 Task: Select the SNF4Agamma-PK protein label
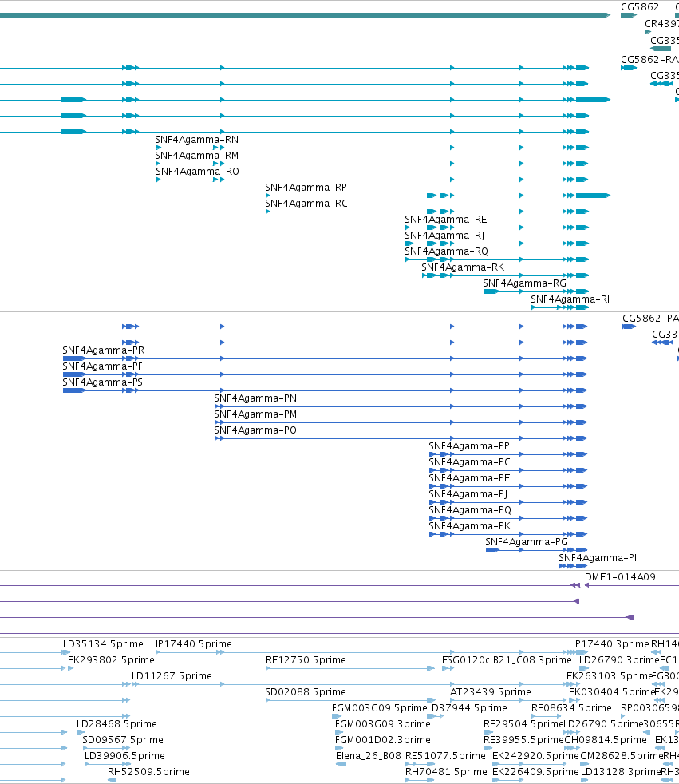click(x=470, y=526)
